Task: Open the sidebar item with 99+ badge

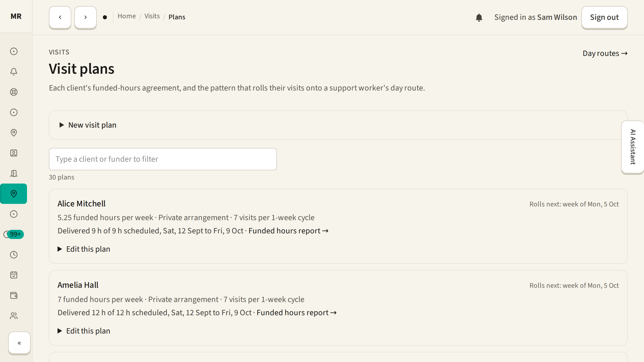Action: (x=14, y=234)
